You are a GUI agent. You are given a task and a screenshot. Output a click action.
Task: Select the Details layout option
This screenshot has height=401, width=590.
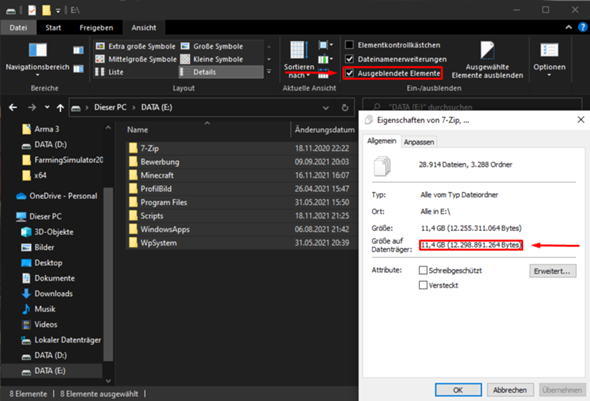tap(221, 72)
